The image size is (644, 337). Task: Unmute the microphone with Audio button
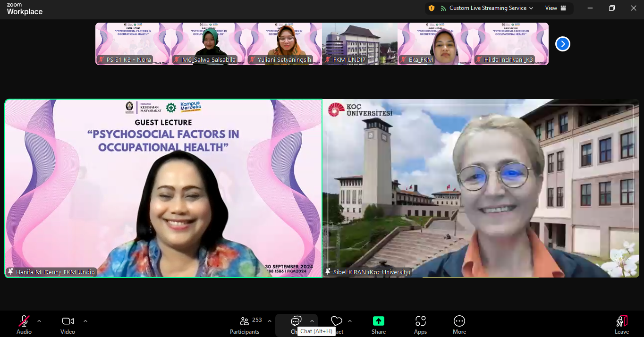(24, 321)
